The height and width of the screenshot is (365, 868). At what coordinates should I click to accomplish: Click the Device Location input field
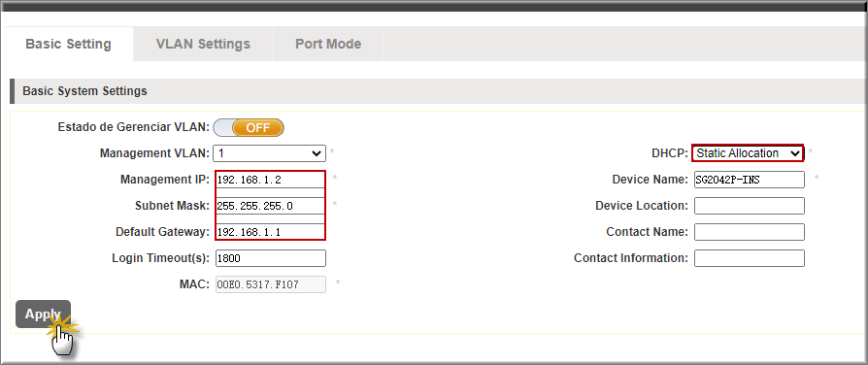pyautogui.click(x=749, y=206)
